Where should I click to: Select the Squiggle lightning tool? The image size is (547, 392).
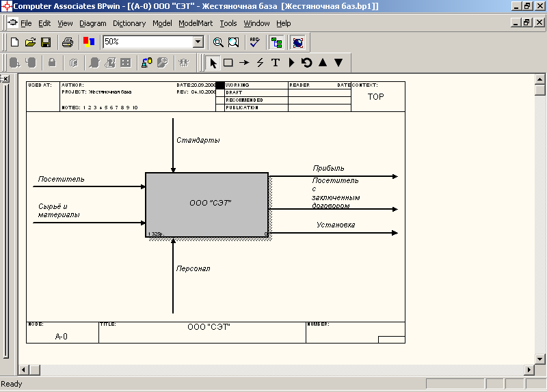[260, 63]
